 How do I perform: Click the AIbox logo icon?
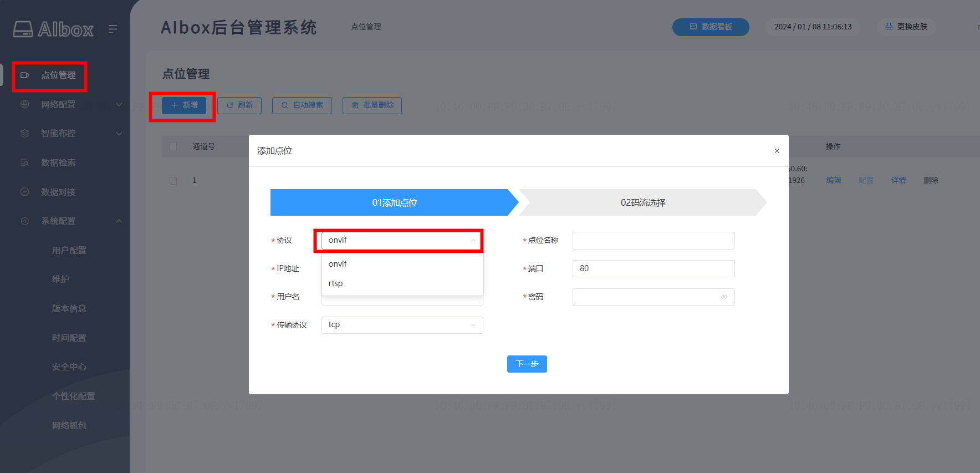point(23,29)
